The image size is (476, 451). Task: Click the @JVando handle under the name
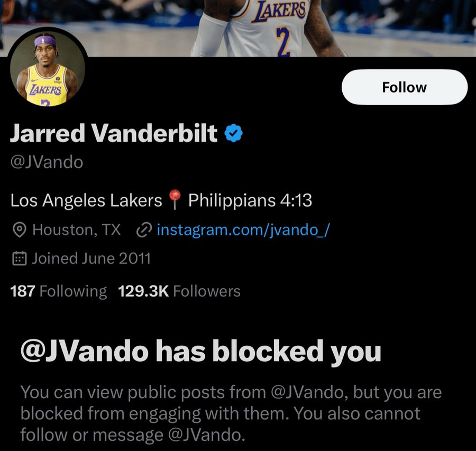coord(47,162)
